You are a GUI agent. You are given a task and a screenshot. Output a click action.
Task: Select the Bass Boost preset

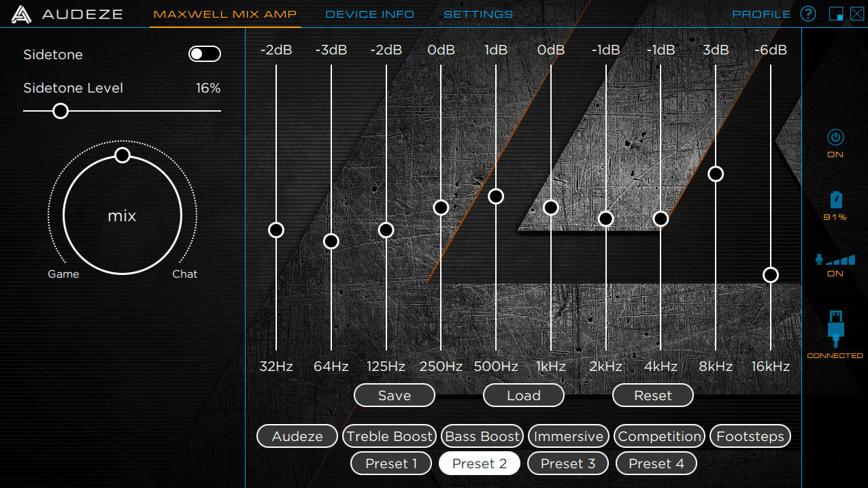(482, 436)
